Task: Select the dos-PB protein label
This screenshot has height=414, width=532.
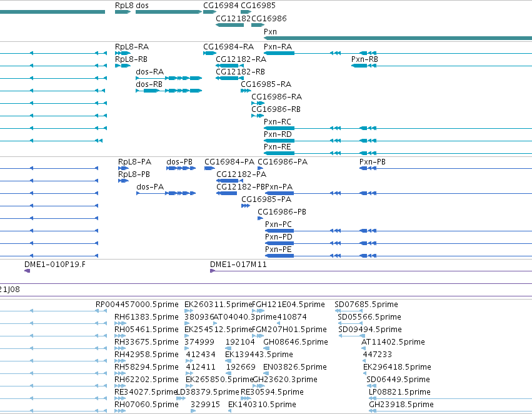Action: pos(179,162)
